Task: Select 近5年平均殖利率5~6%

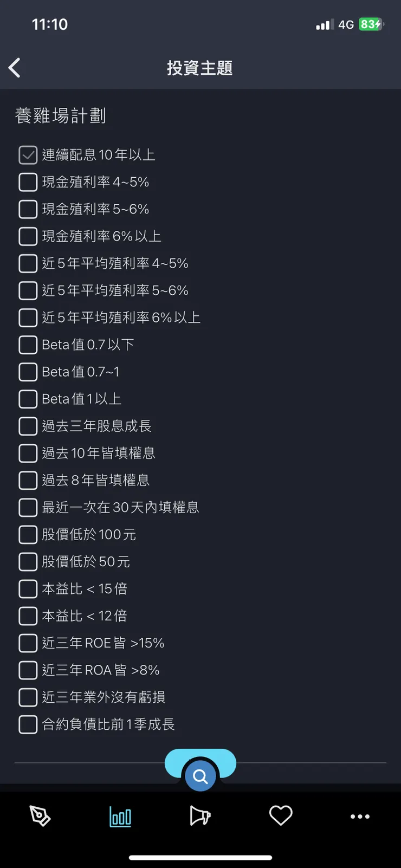Action: point(28,290)
